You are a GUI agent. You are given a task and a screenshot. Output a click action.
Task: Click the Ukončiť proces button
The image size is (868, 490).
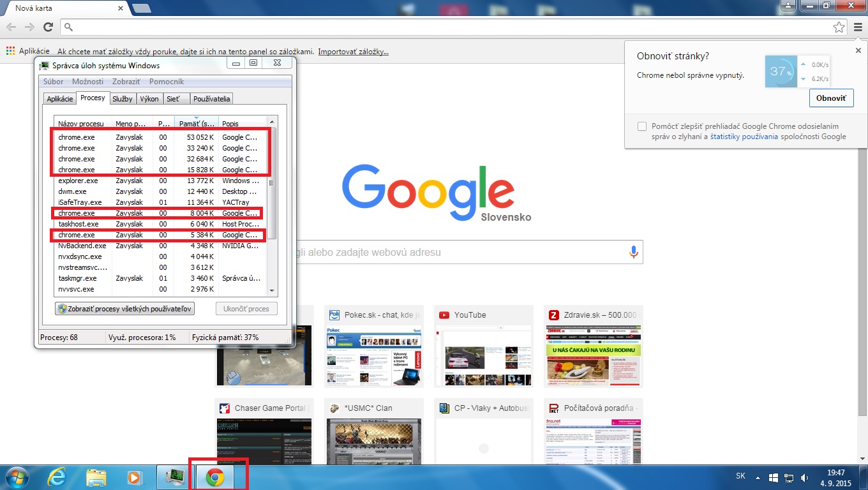tap(247, 309)
